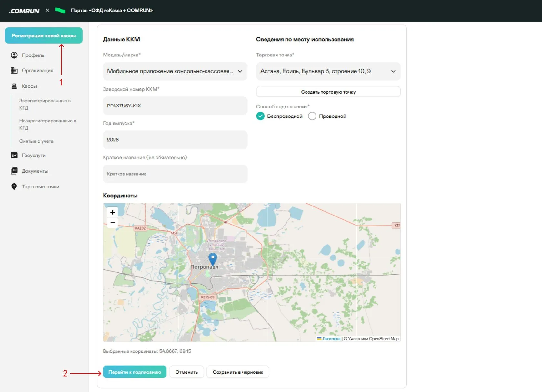Click the Профиль user icon
Screen dimensions: 542x392
[14, 55]
